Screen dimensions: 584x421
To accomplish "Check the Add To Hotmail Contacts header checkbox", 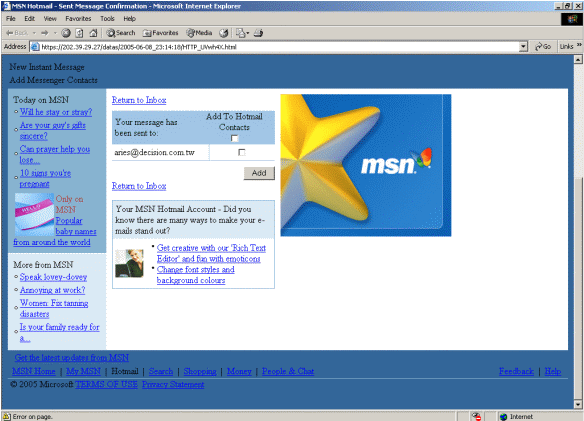I will [x=234, y=138].
